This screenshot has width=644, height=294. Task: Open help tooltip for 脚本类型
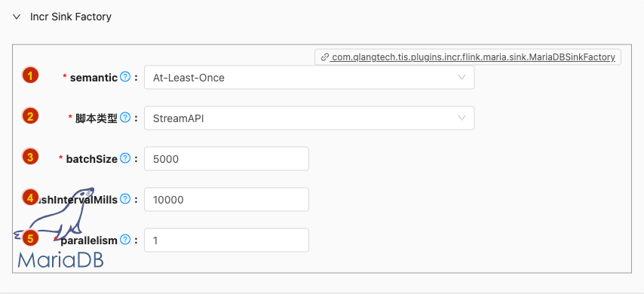tap(125, 118)
